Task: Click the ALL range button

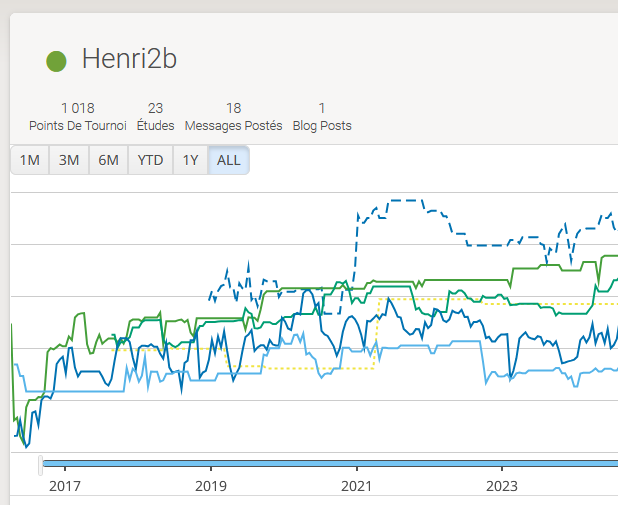Action: [x=228, y=160]
